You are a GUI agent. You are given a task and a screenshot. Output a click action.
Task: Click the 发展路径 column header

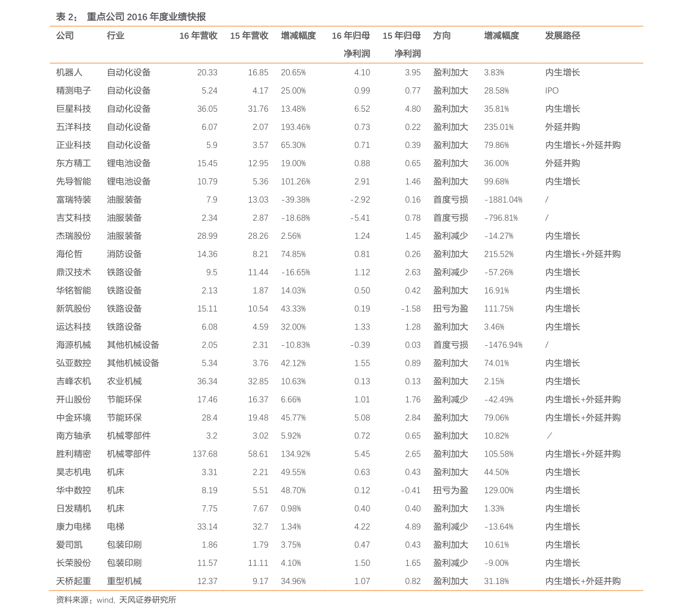pos(563,36)
